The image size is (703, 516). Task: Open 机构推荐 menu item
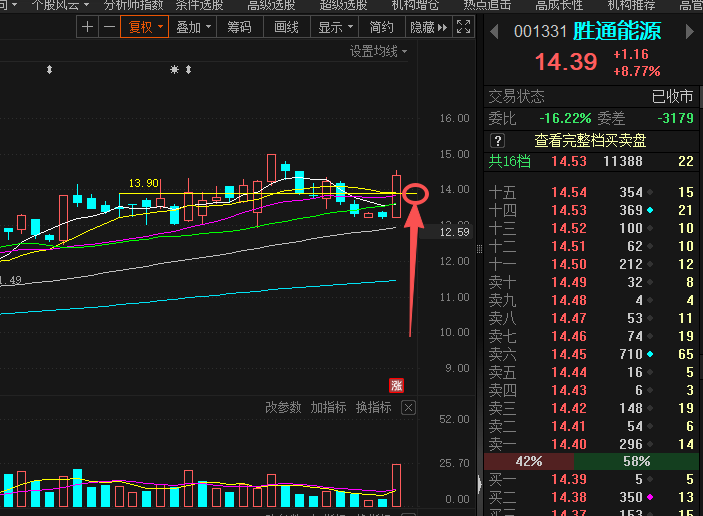tap(632, 5)
